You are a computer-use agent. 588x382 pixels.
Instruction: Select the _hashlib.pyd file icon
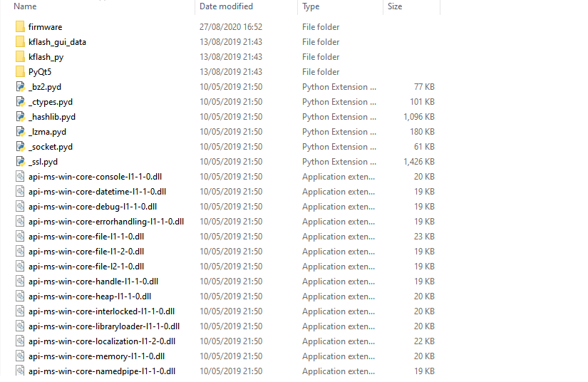coord(20,117)
